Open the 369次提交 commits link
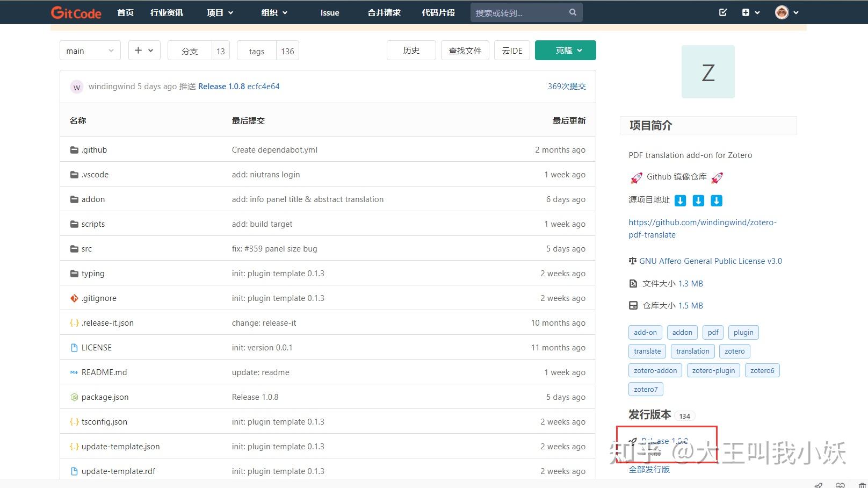This screenshot has width=868, height=488. click(x=567, y=87)
